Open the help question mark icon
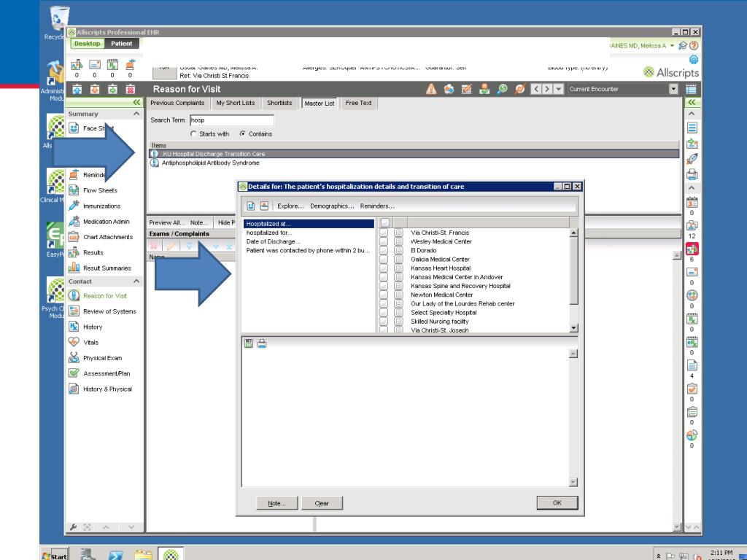Screen dimensions: 747x560 (x=694, y=46)
